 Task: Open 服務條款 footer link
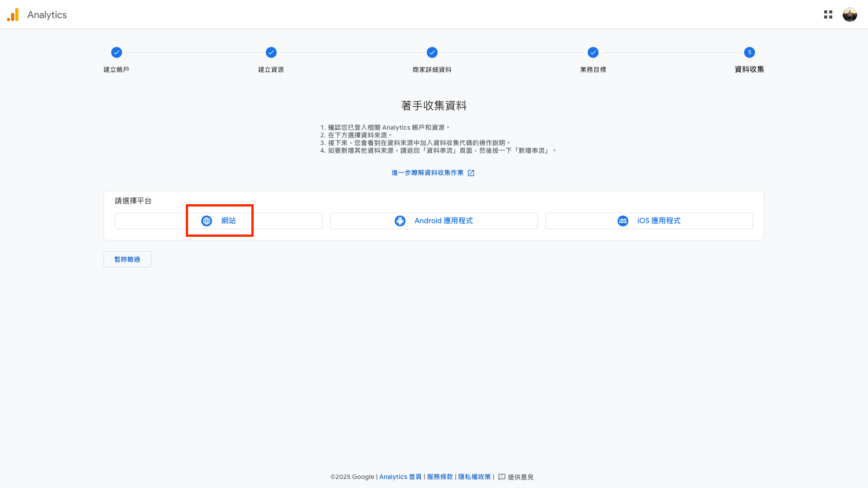[x=439, y=477]
